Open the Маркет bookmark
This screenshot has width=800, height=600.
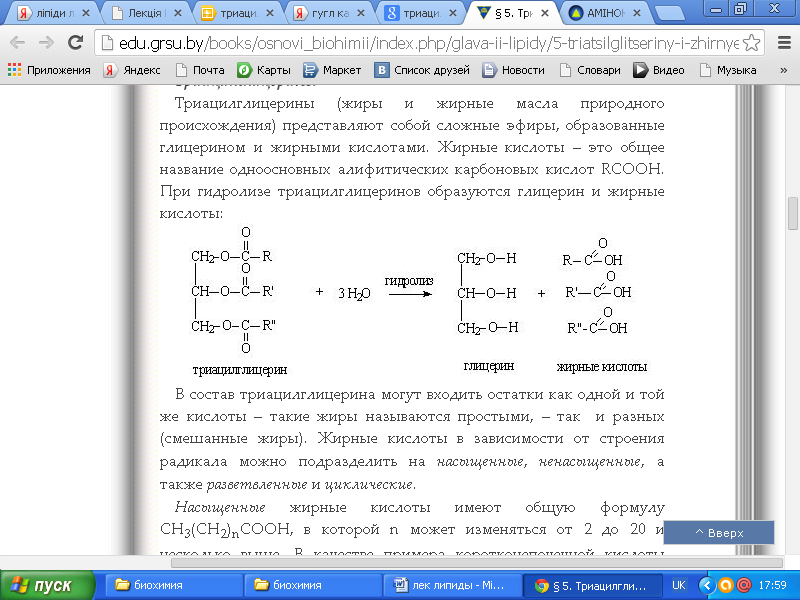(332, 70)
